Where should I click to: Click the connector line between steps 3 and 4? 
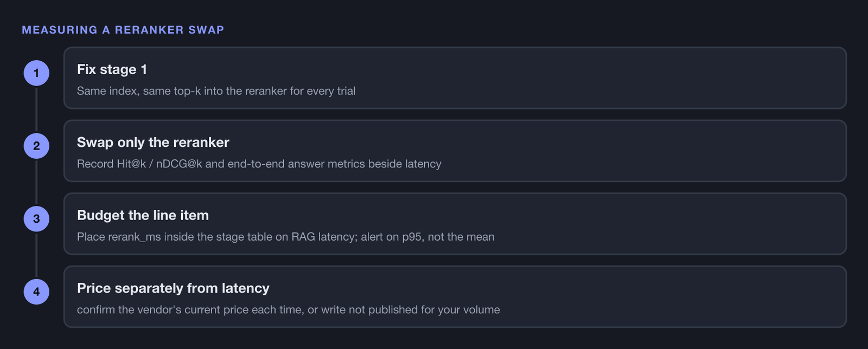coord(36,255)
